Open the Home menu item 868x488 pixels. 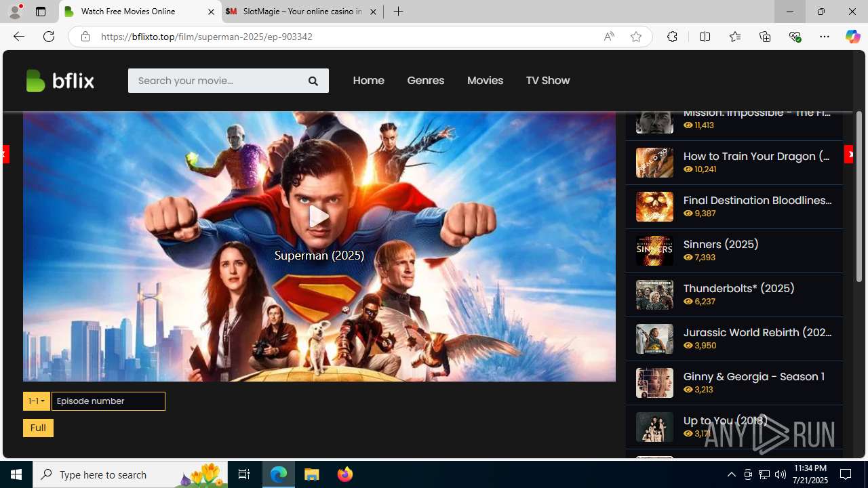(368, 81)
